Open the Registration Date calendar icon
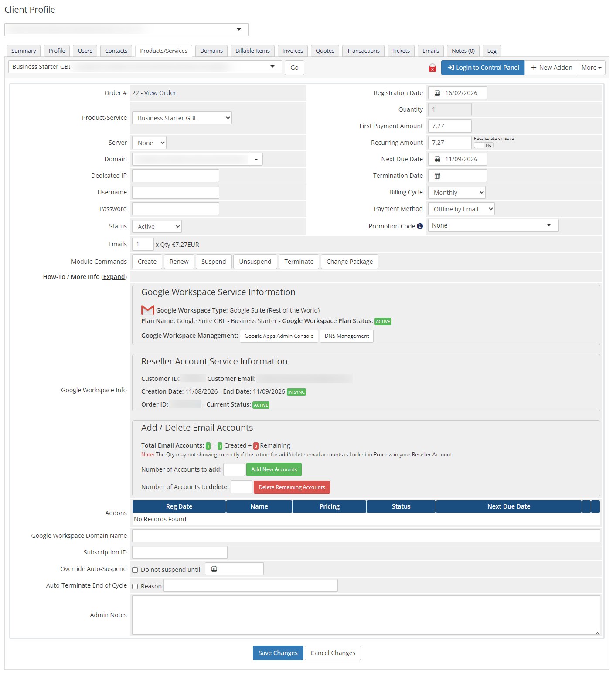This screenshot has height=673, width=616. (x=437, y=93)
